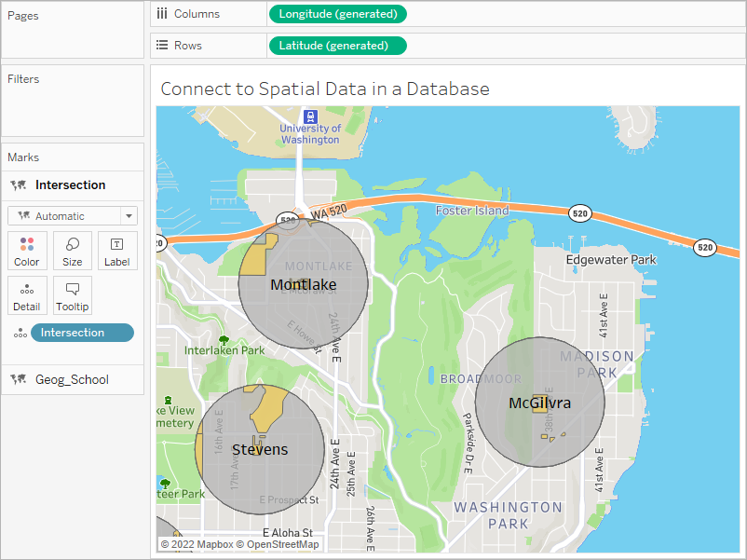The height and width of the screenshot is (560, 747).
Task: Select the Montlake circle on the map
Action: 303,284
